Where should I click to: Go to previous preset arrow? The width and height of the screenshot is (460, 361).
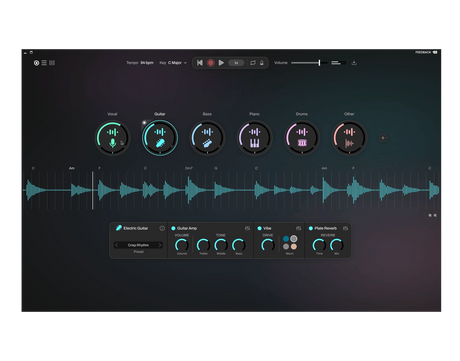point(117,245)
